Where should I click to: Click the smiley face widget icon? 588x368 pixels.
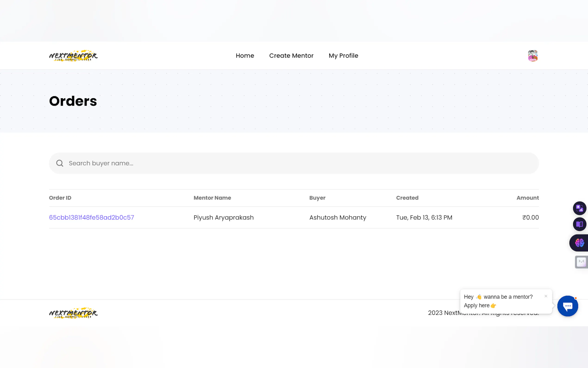[581, 262]
